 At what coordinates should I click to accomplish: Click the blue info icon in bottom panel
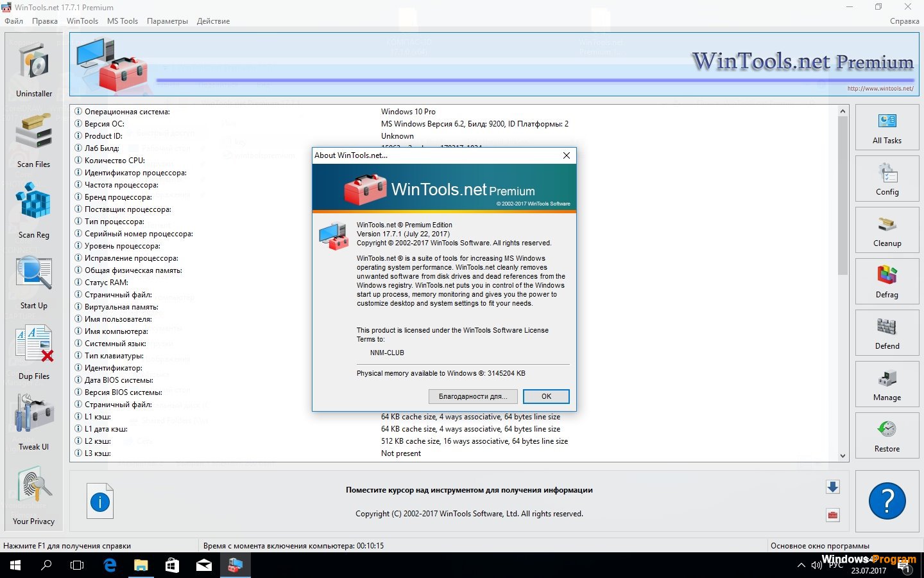tap(100, 501)
